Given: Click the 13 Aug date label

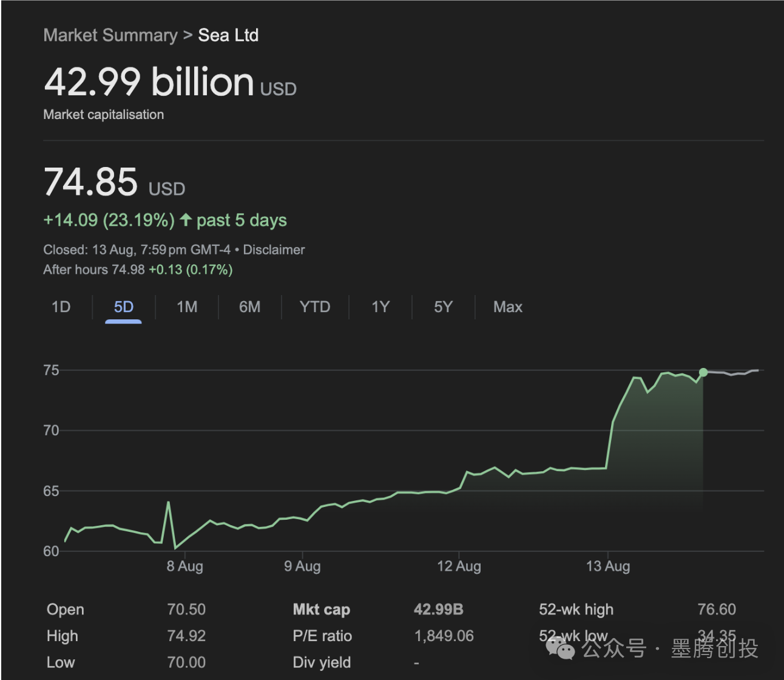Looking at the screenshot, I should click(x=607, y=566).
